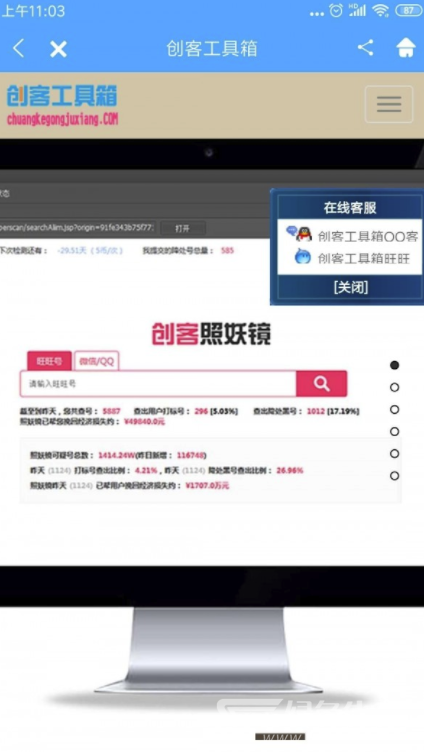Select the second page indicator dot

point(394,387)
